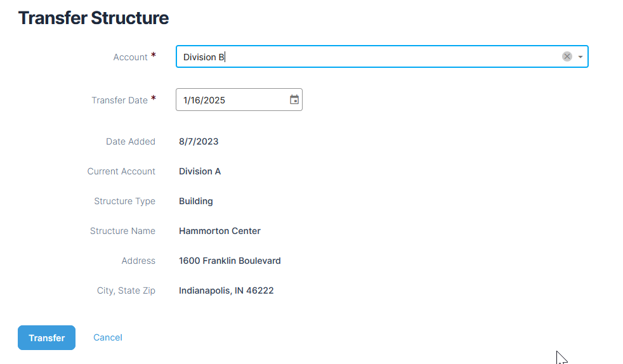623x364 pixels.
Task: Click the Structure Name label
Action: (122, 231)
